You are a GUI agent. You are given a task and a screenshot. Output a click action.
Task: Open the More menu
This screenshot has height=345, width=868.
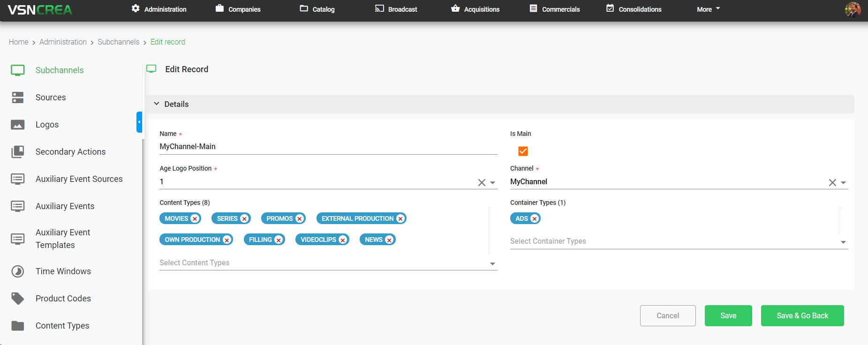(708, 9)
